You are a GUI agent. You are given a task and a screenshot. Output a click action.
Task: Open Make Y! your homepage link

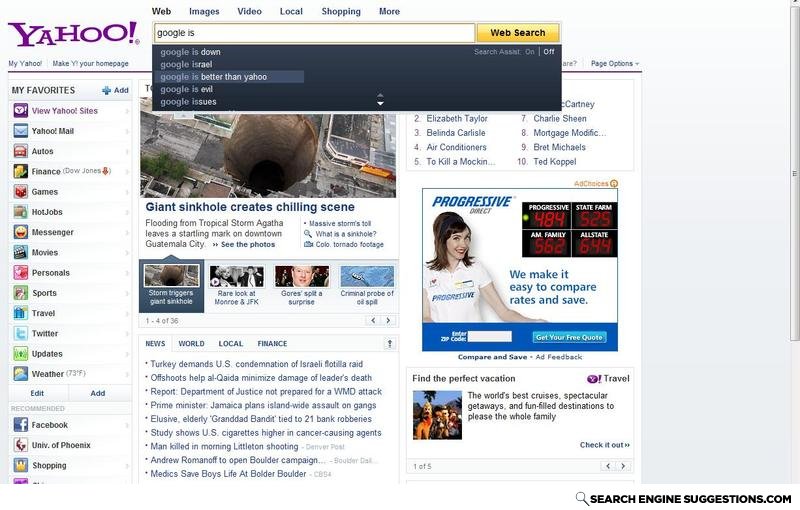pos(90,64)
